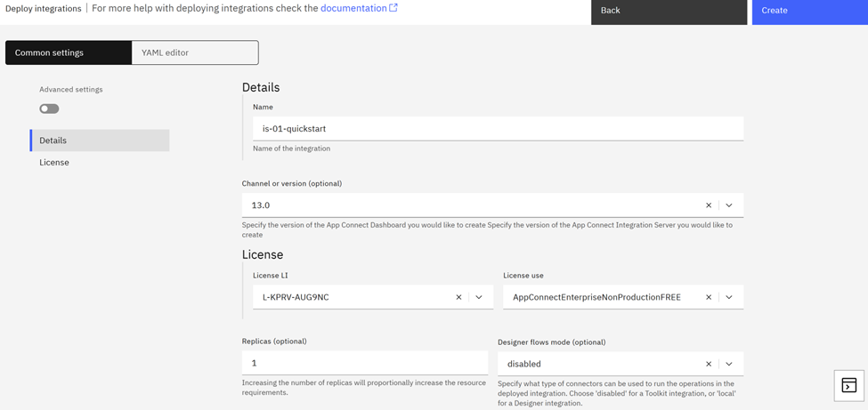Click the 13.0 version value
The height and width of the screenshot is (410, 868).
click(261, 205)
